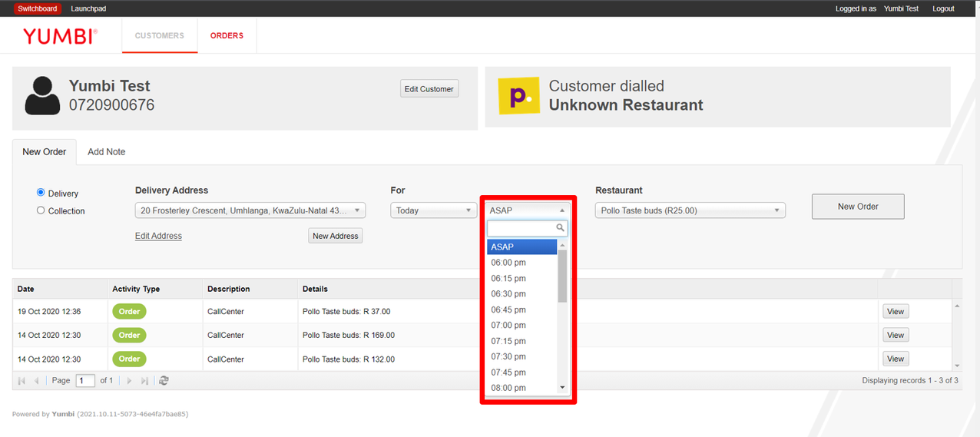This screenshot has height=437, width=980.
Task: Choose 07:30 pm in the time list
Action: pyautogui.click(x=522, y=356)
